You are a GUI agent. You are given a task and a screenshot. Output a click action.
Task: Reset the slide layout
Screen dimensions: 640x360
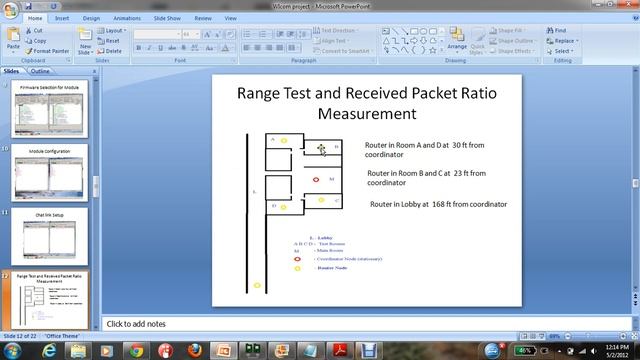tap(109, 41)
